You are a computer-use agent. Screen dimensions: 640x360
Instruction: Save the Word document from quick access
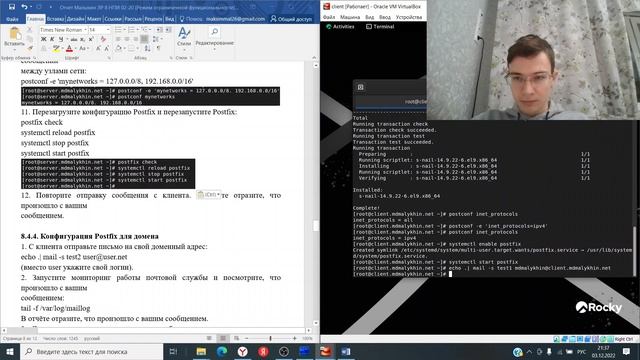(x=11, y=7)
